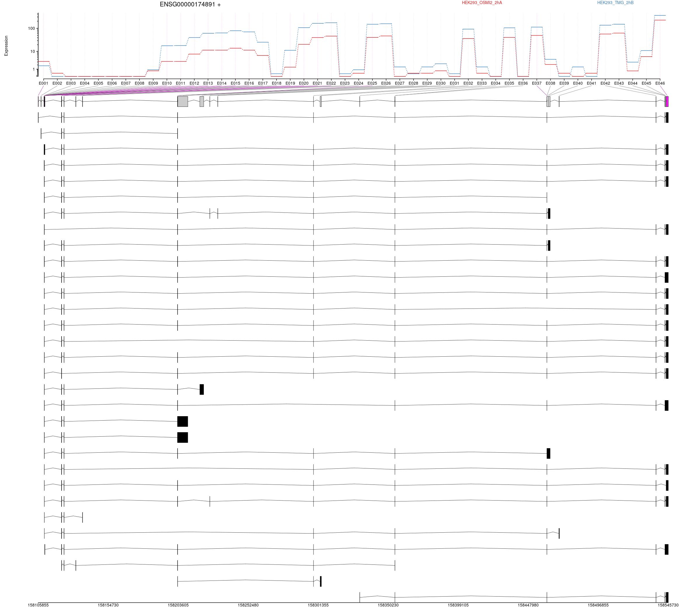This screenshot has height=610, width=700.
Task: Click genomic coordinate 158252480
Action: 248,605
